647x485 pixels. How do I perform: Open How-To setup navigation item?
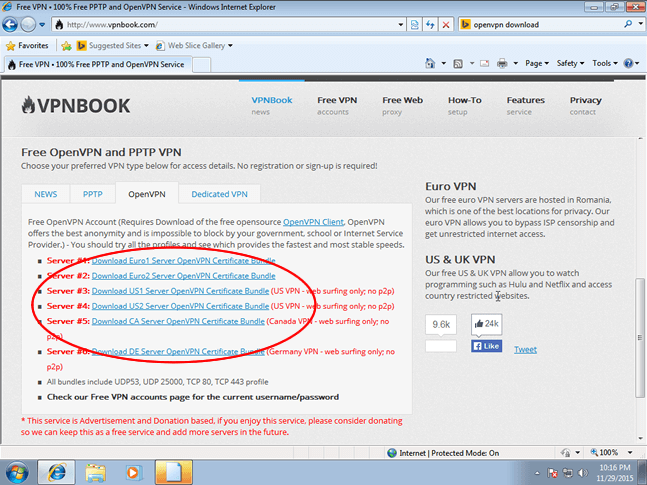(465, 106)
